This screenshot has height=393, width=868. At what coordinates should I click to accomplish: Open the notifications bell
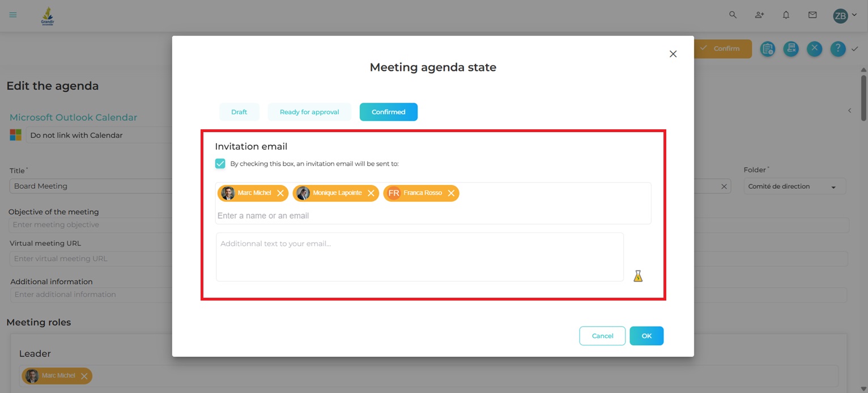tap(786, 15)
